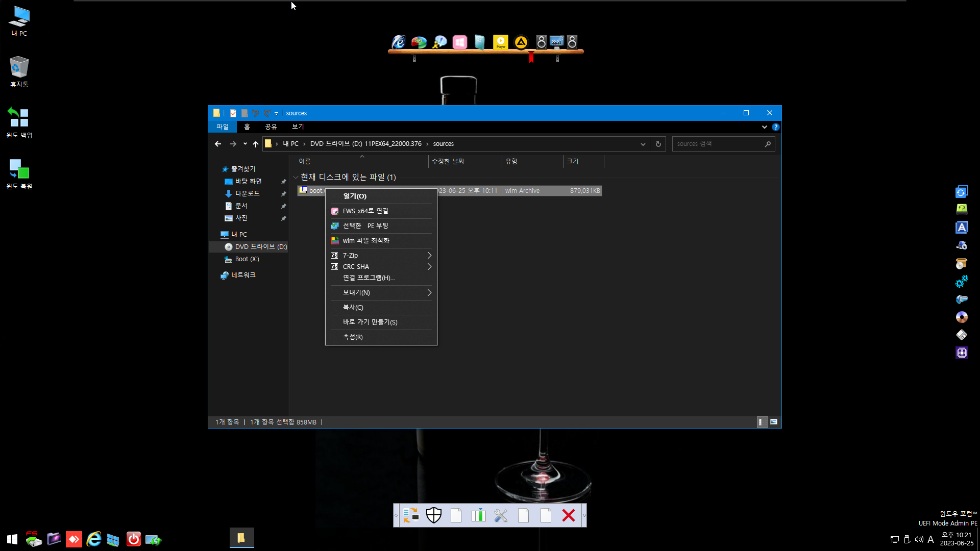The width and height of the screenshot is (980, 551).
Task: Open the 휴지통 recycle bin icon
Action: coord(19,71)
